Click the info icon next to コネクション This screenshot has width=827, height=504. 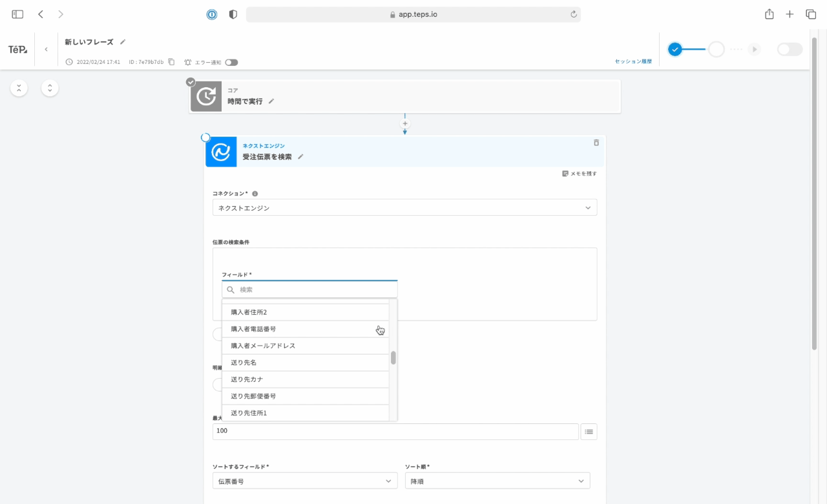(x=255, y=194)
